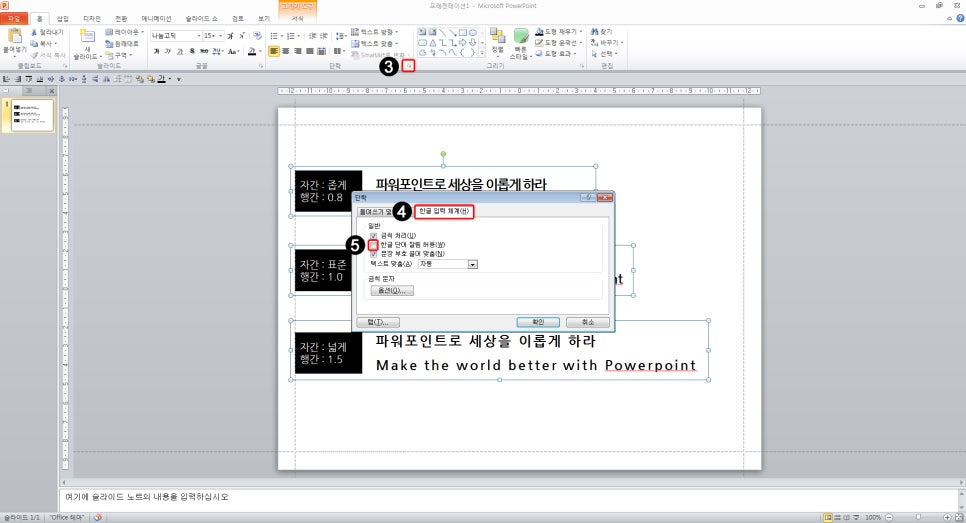Align text left in paragraph group
Screen dimensions: 966x523
274,51
